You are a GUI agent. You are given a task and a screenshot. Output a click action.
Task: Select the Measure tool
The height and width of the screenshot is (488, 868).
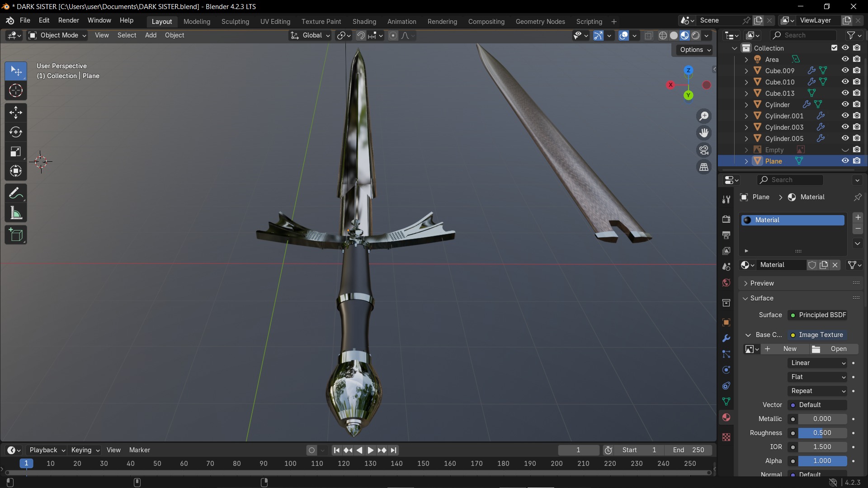[16, 213]
